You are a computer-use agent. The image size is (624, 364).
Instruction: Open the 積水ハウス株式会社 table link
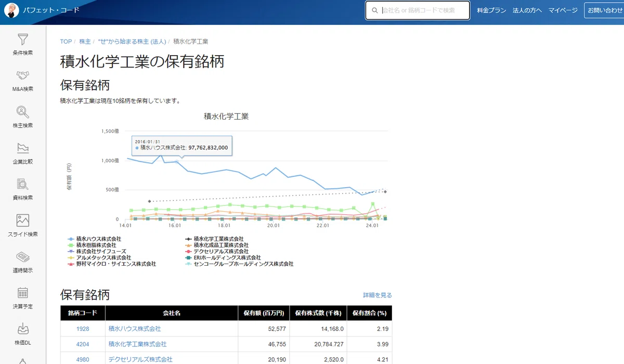click(135, 329)
